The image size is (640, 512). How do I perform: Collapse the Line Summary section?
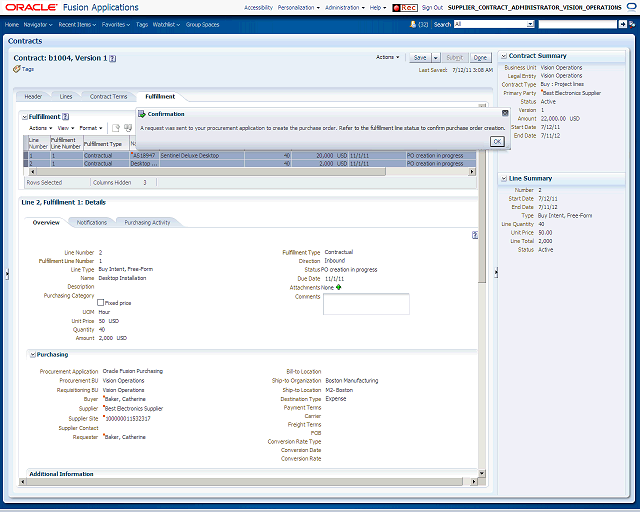(x=504, y=178)
